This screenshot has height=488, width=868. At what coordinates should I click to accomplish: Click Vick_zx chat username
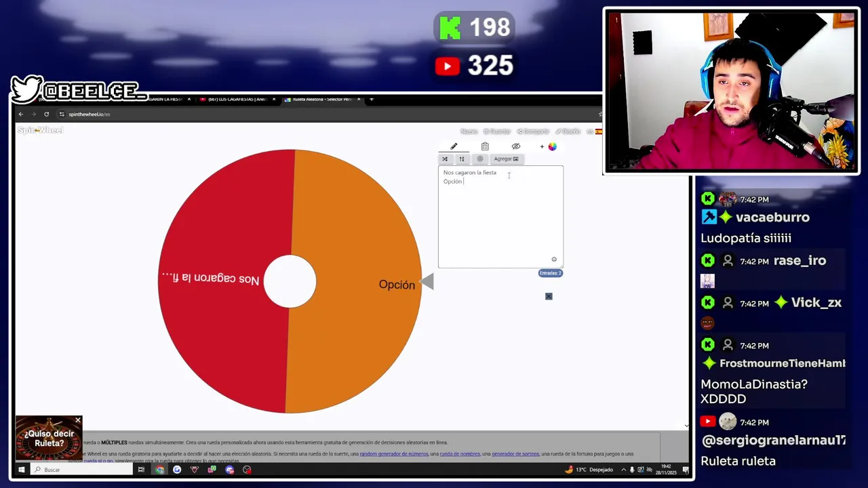click(816, 303)
